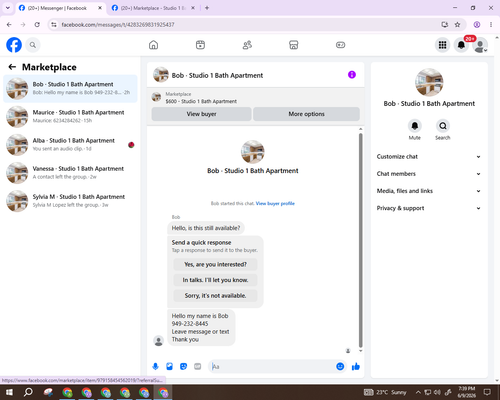
Task: Open the emoji picker smiley icon
Action: coord(340,367)
